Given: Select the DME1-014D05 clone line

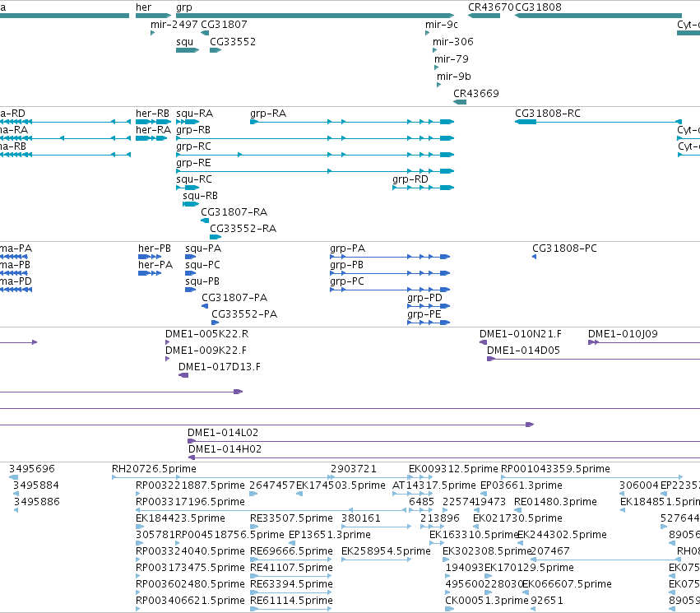Looking at the screenshot, I should coord(593,359).
